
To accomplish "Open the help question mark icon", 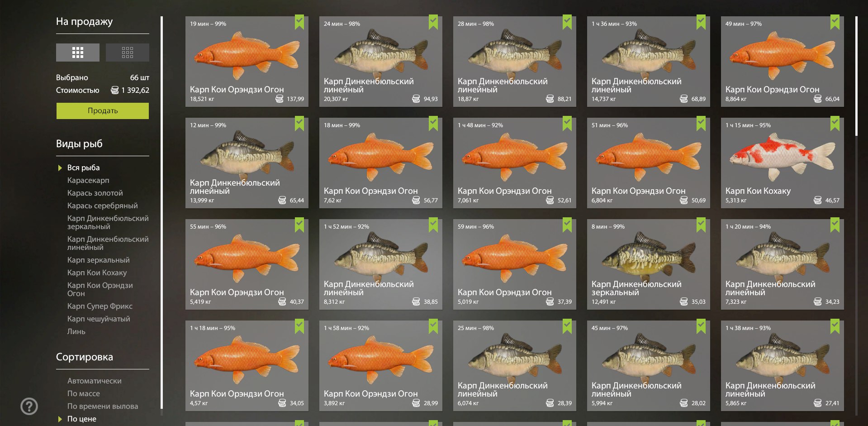I will coord(29,406).
